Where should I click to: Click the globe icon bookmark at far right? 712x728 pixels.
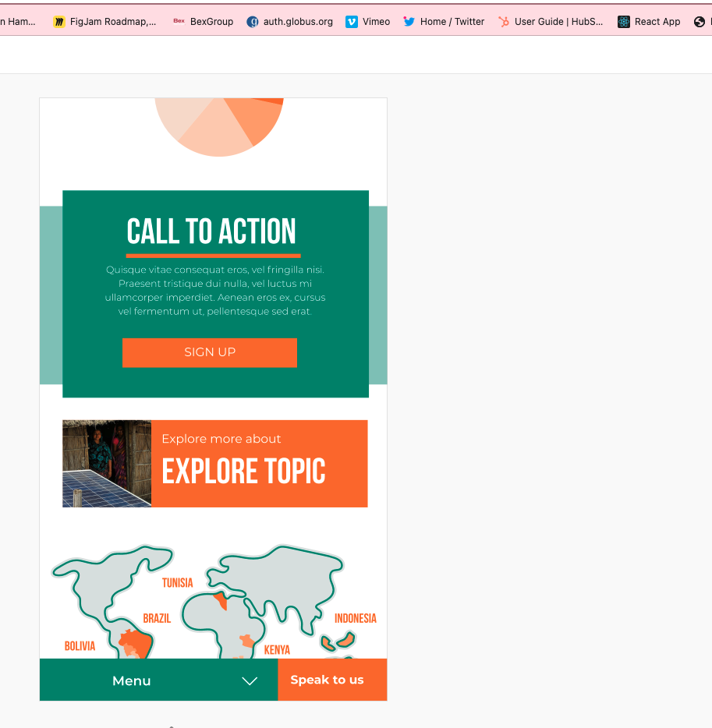[x=700, y=22]
